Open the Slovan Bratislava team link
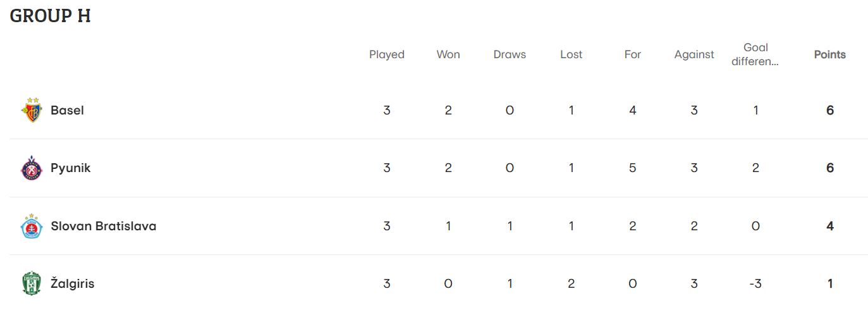This screenshot has width=868, height=322. click(x=104, y=226)
